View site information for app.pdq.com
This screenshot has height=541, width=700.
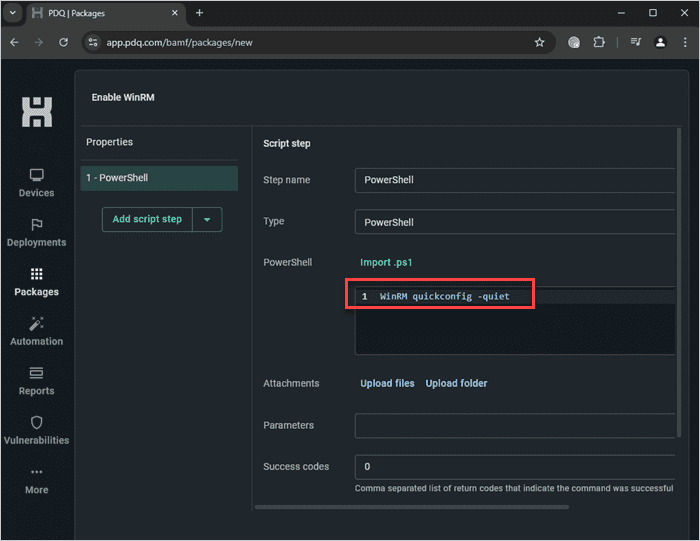[93, 42]
